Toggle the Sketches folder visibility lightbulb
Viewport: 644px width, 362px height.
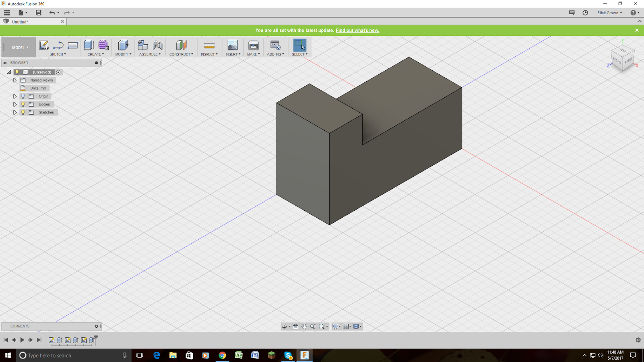click(x=23, y=112)
